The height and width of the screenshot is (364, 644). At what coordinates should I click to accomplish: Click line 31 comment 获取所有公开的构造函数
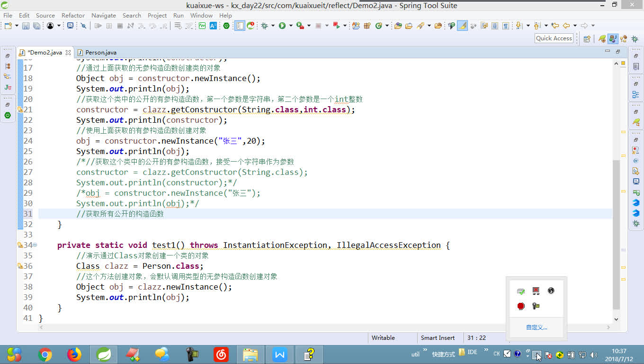pos(120,214)
